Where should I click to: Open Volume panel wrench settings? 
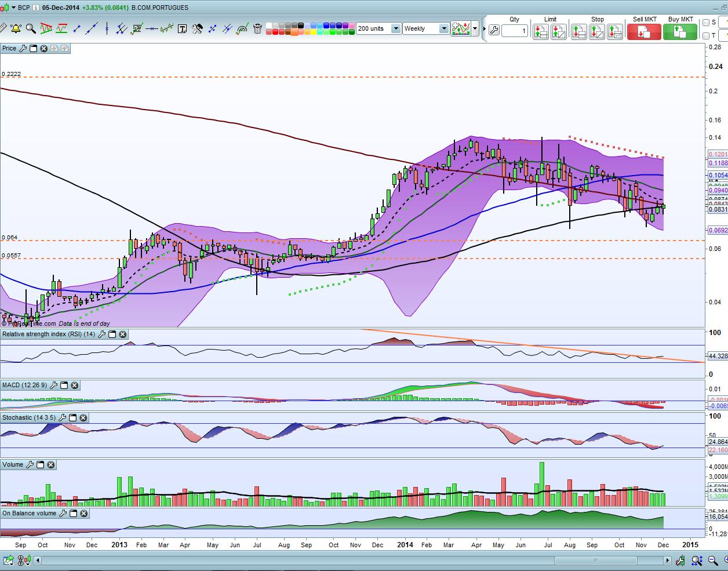click(x=30, y=465)
